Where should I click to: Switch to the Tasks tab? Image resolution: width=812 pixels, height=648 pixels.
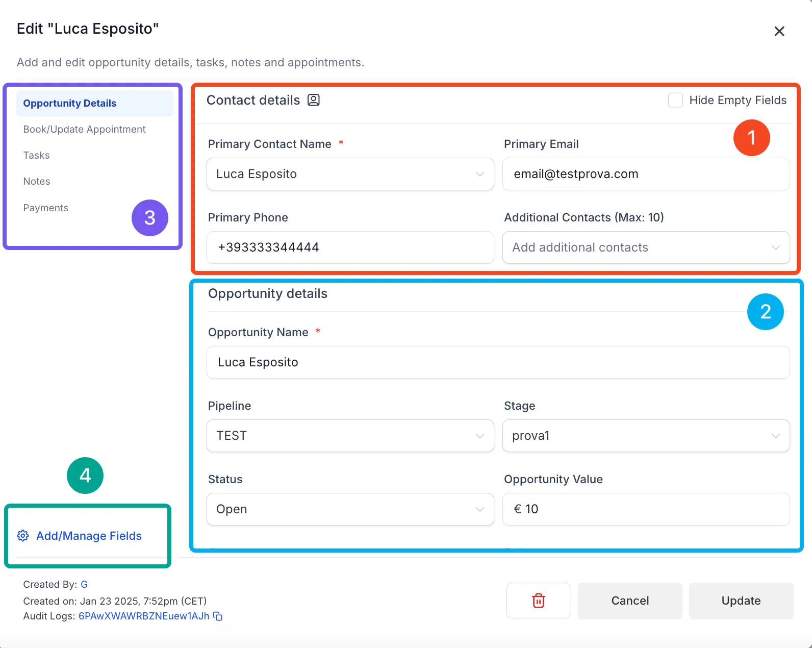(36, 155)
